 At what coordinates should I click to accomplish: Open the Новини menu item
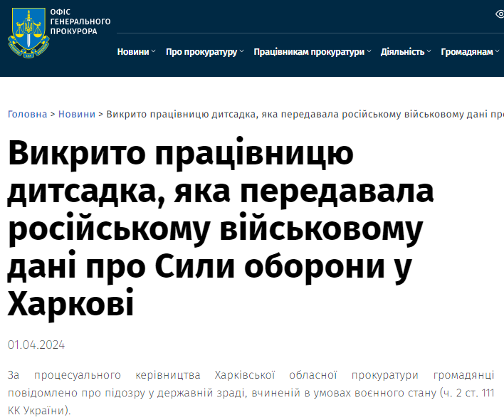[133, 52]
